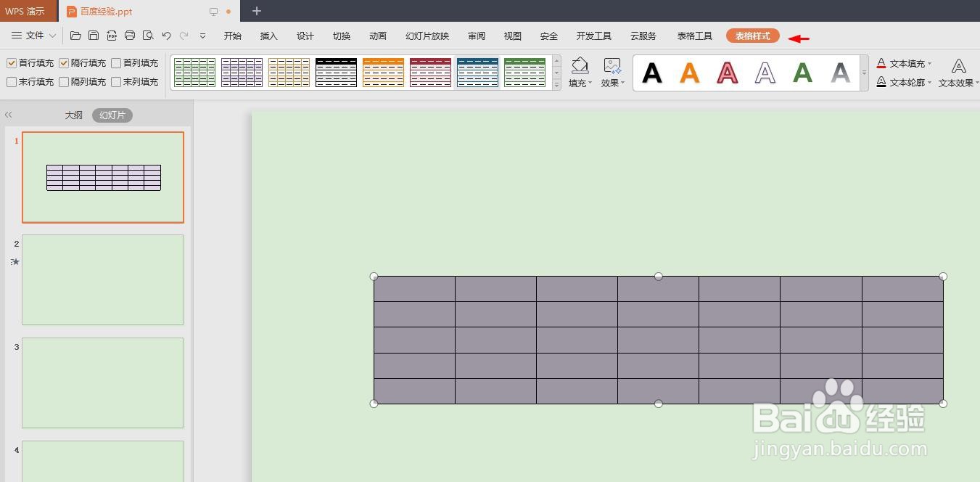Open the 文本轮廓 dropdown arrow
This screenshot has height=482, width=980.
929,83
